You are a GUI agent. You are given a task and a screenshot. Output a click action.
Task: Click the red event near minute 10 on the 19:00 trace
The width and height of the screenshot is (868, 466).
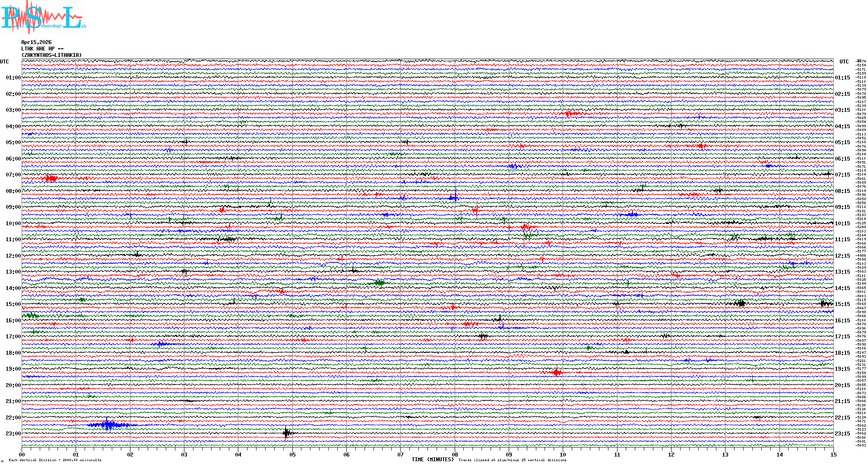coord(557,372)
